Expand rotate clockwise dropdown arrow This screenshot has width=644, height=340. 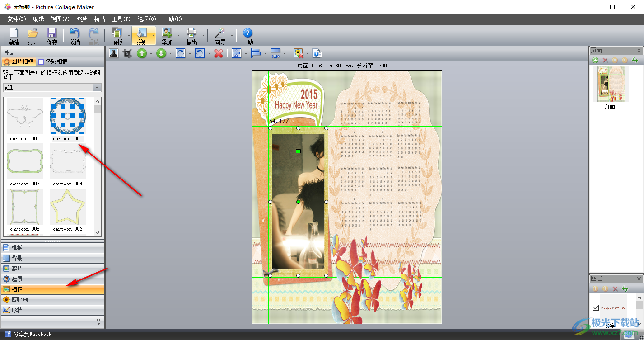189,54
